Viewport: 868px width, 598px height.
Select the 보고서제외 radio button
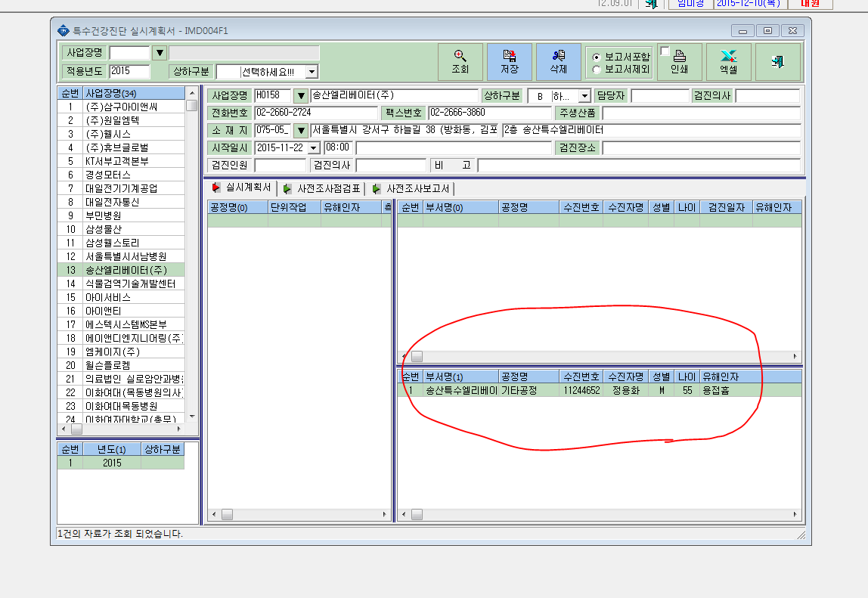coord(597,70)
